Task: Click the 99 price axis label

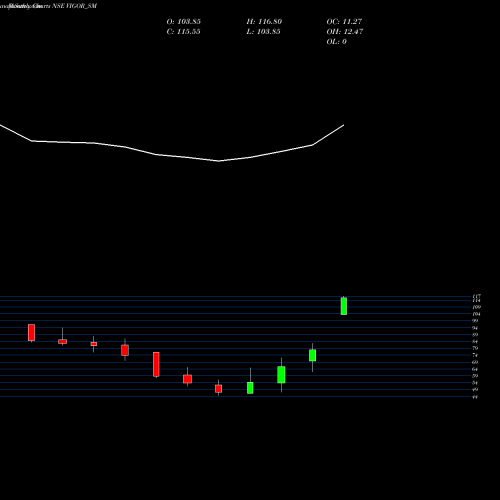Action: (475, 321)
